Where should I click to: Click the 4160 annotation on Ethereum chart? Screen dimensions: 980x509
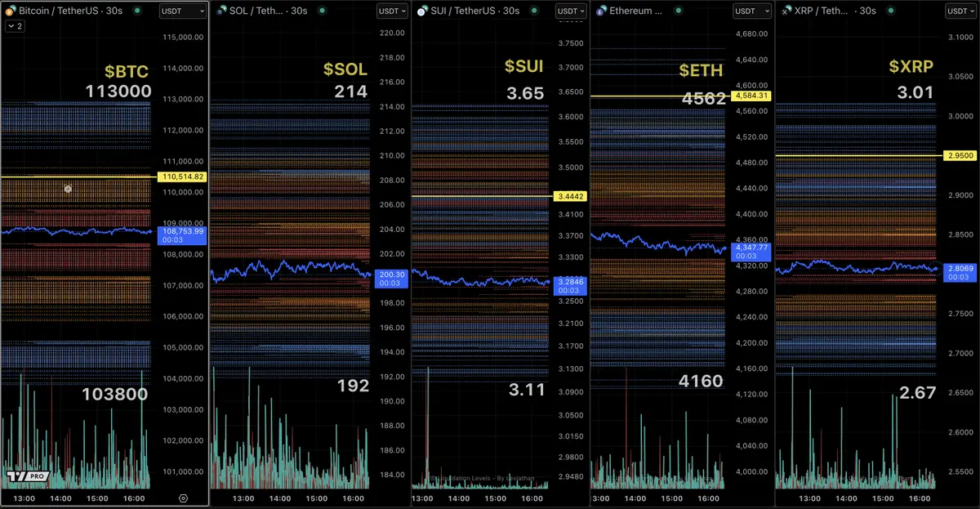701,382
